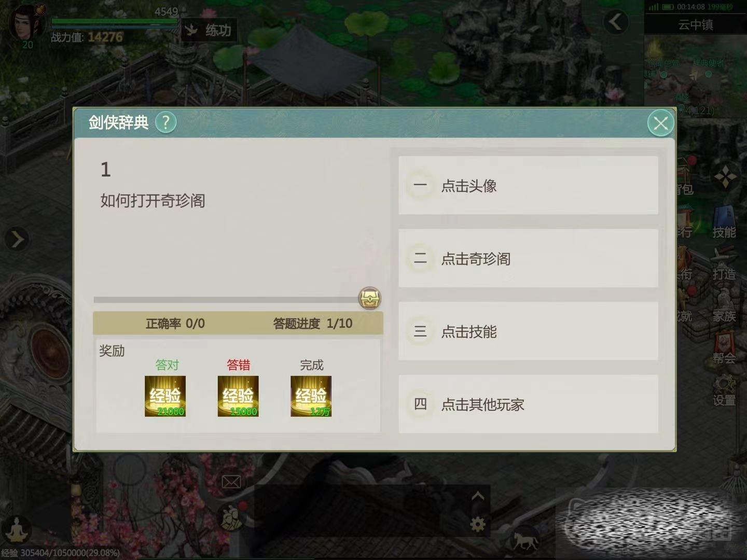This screenshot has width=747, height=560.
Task: Click the 答对 experience reward tile
Action: (165, 396)
